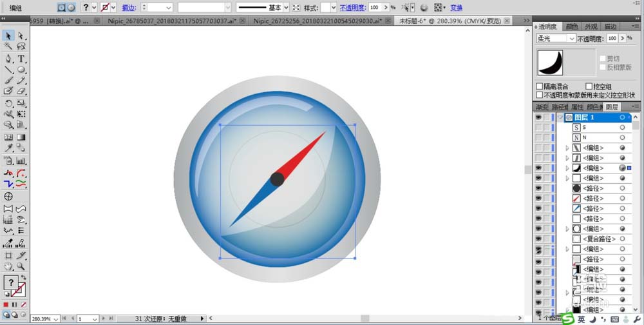Screen dimensions: 644x325
Task: Select the Pen tool
Action: point(8,59)
